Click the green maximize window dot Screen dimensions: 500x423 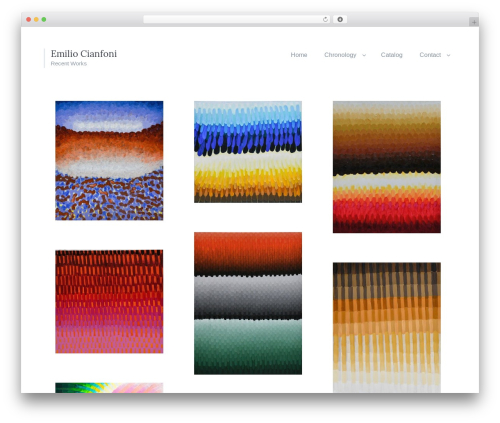(44, 20)
